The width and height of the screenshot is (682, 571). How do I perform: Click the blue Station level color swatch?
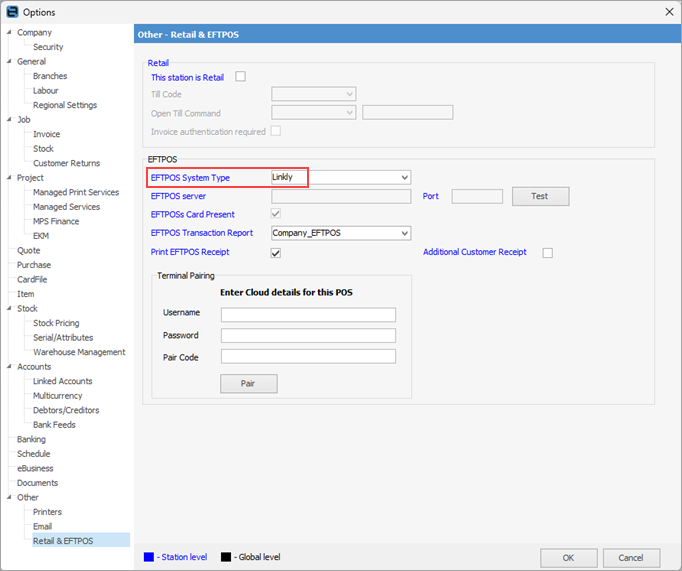(x=148, y=557)
